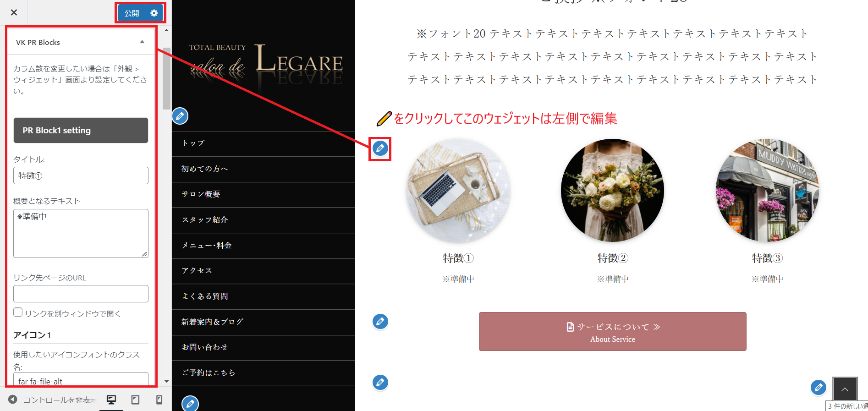868x411 pixels.
Task: Click the customizer panel scrollbar down arrow
Action: (166, 381)
